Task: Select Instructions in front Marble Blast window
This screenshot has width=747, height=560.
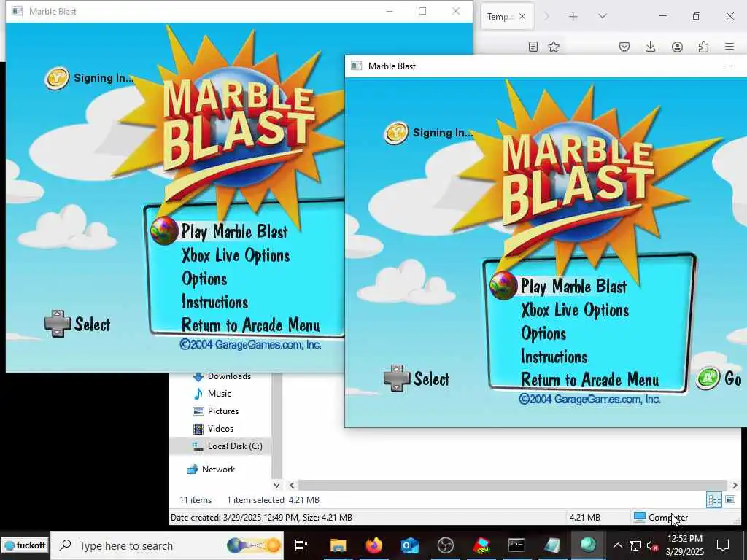Action: [x=554, y=356]
